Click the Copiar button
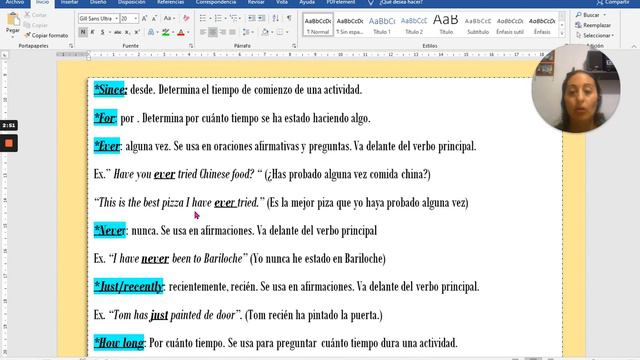The width and height of the screenshot is (640, 360). (x=36, y=25)
